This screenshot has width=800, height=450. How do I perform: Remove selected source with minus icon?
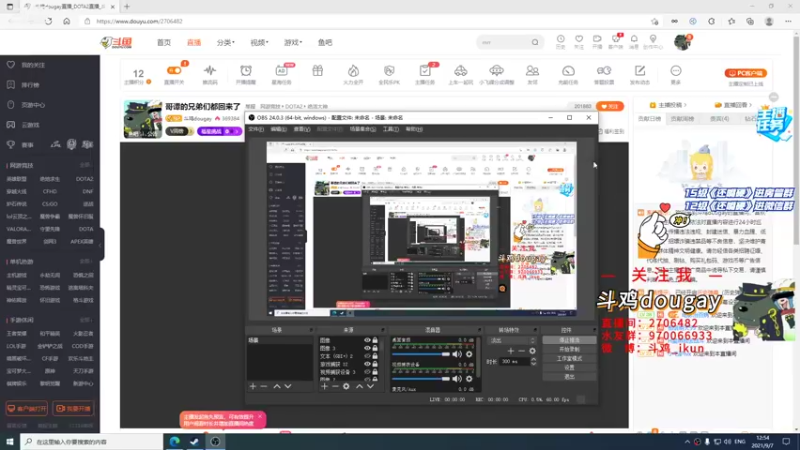click(335, 387)
